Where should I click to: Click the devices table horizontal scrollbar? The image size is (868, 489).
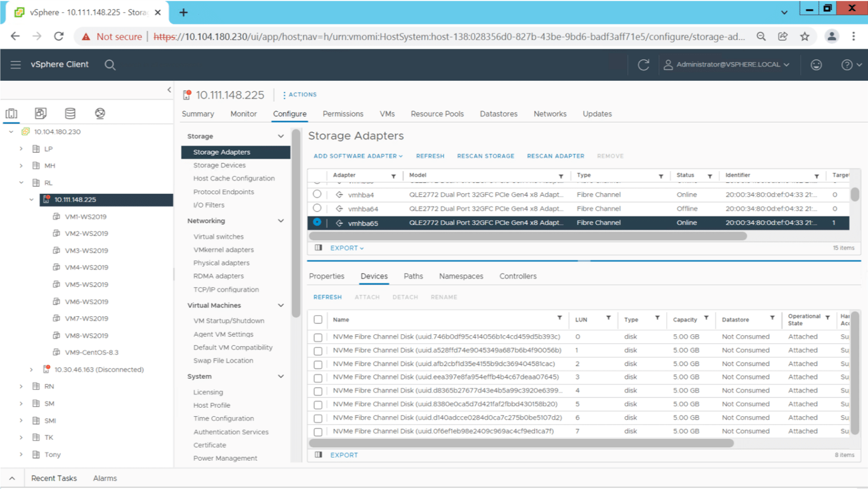pos(521,443)
